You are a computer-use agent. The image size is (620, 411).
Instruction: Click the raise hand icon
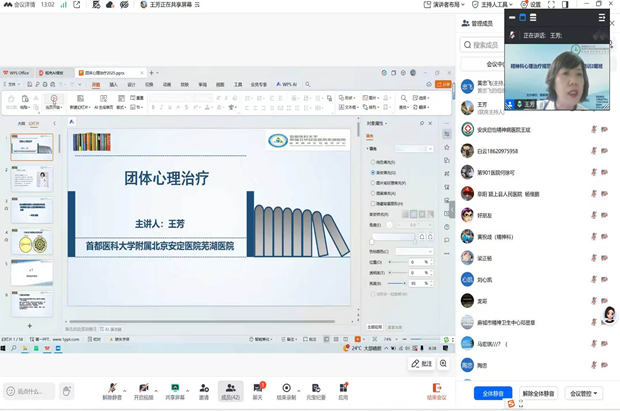[67, 391]
